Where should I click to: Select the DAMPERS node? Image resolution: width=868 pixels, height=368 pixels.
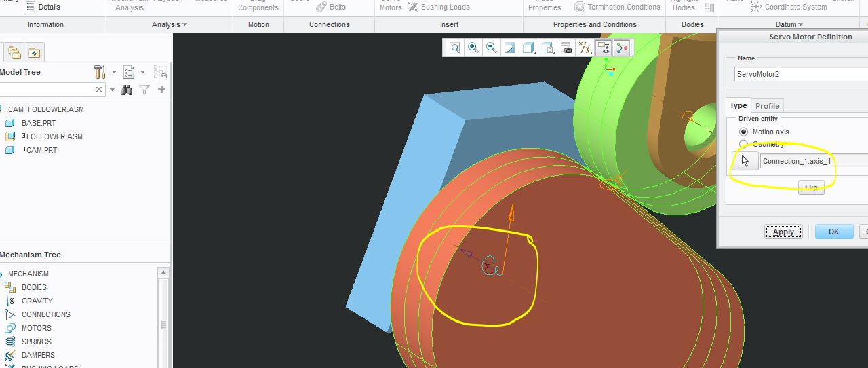coord(38,355)
